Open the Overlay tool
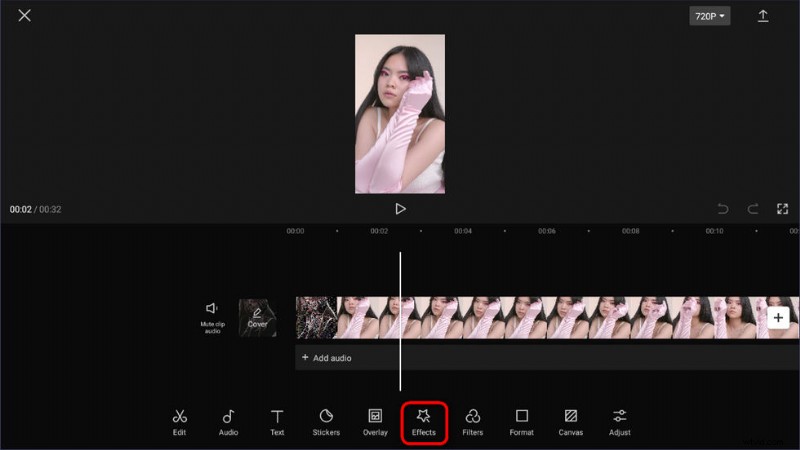800x450 pixels. [x=375, y=422]
